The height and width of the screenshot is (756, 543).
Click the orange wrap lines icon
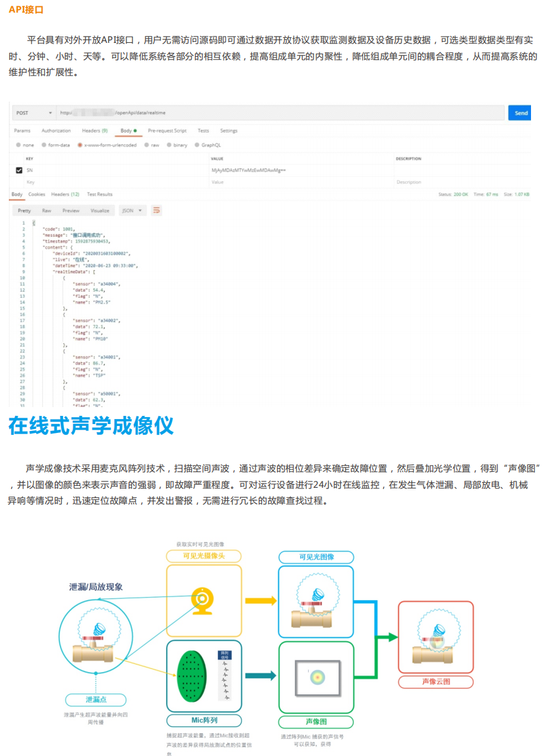coord(157,210)
